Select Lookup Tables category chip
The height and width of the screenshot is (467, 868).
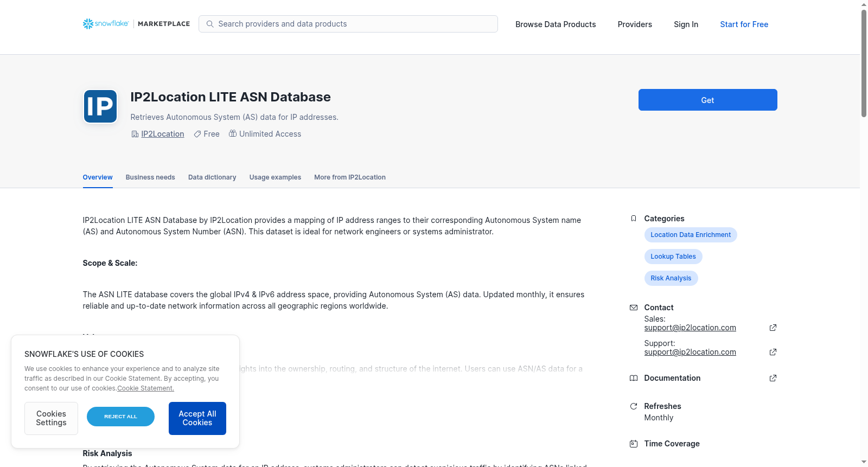coord(673,257)
